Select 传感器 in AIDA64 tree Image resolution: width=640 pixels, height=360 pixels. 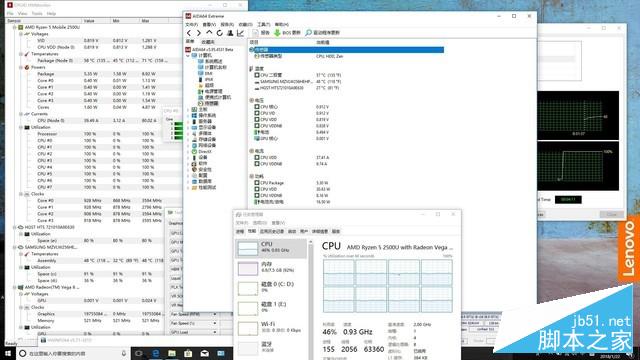(209, 104)
